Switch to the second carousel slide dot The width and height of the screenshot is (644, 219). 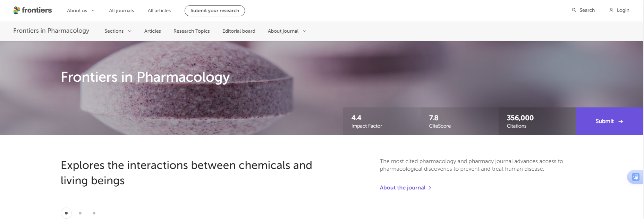[80, 213]
